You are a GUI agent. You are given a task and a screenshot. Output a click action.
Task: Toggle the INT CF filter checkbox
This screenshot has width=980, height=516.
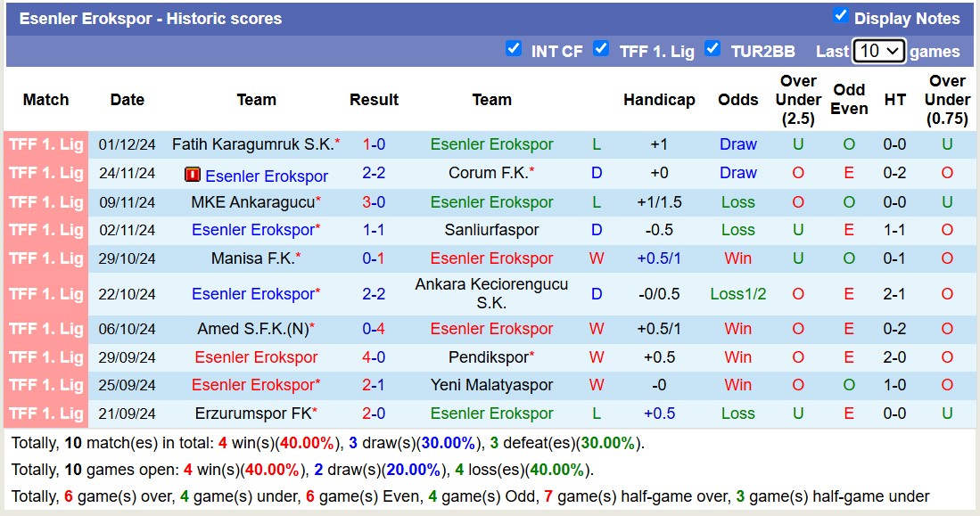(x=515, y=51)
